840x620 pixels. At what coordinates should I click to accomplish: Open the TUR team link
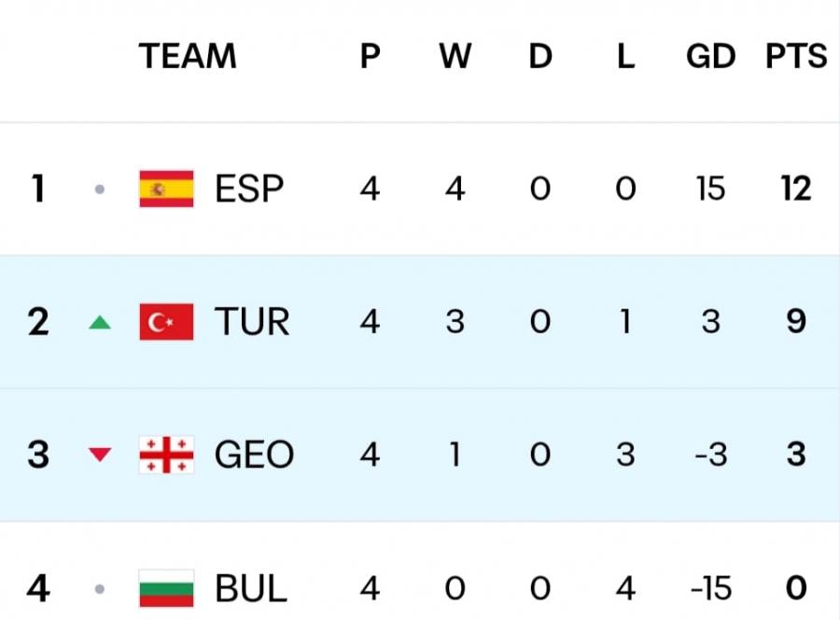(252, 322)
